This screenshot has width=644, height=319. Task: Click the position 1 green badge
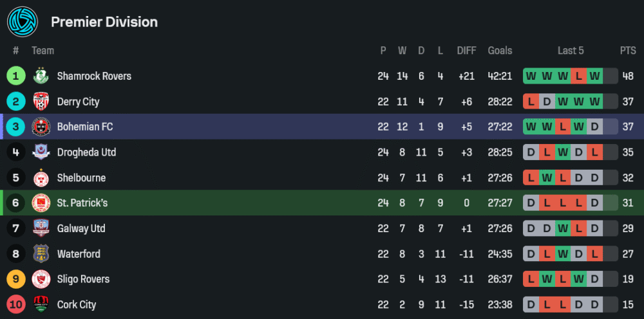[15, 76]
